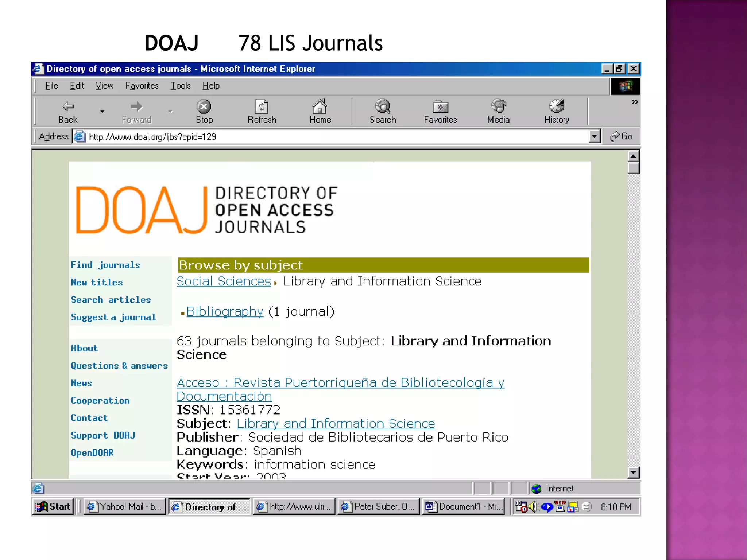Open the Cooperation sidebar link

[100, 400]
